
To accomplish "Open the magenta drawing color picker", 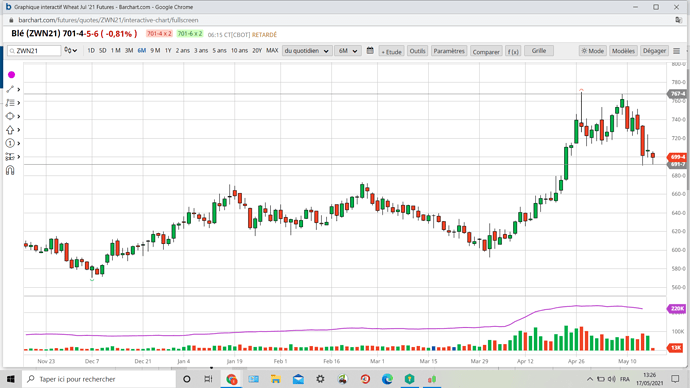I will click(11, 75).
